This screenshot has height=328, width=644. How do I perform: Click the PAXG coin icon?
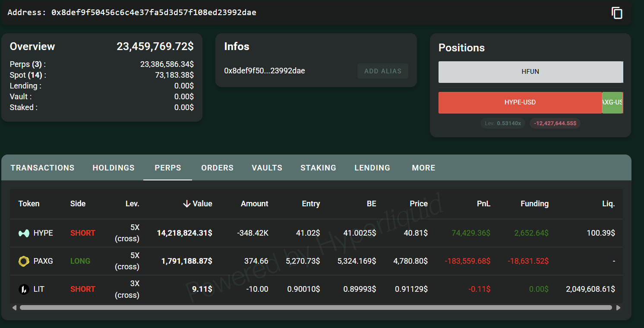click(x=24, y=261)
